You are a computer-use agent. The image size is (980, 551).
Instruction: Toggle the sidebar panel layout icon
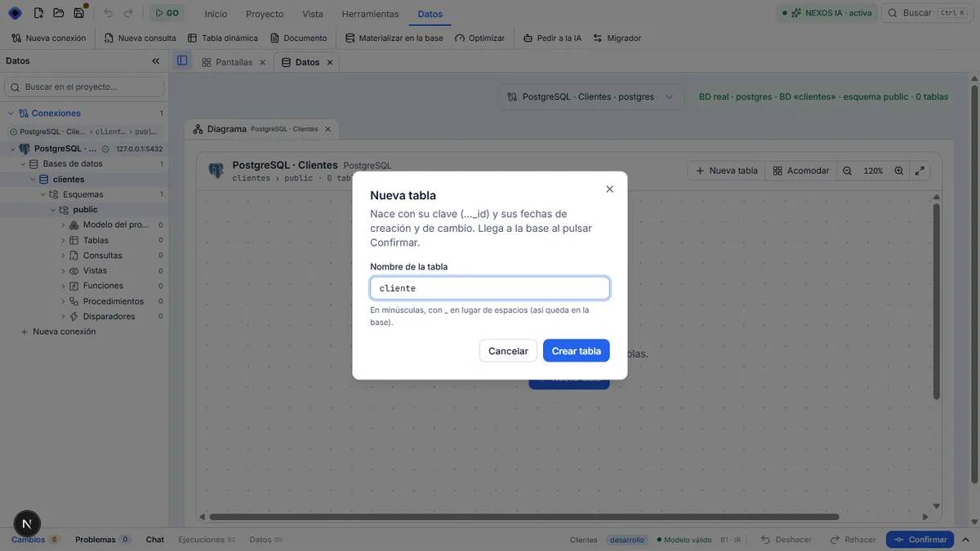pos(182,61)
